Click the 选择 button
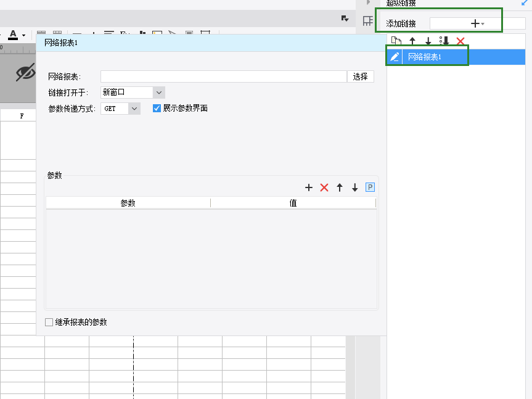Viewport: 532px width, 399px height. [361, 76]
